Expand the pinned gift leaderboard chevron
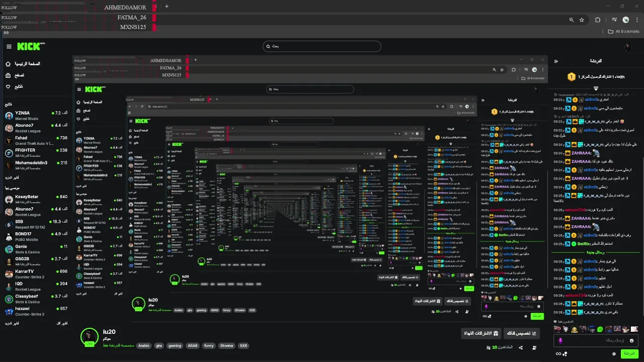This screenshot has height=362, width=644. point(596,88)
